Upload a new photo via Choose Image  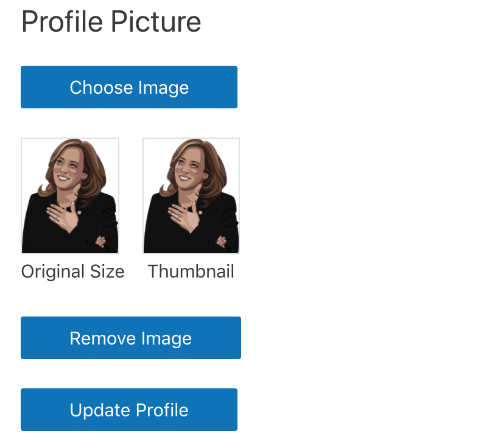[x=129, y=87]
